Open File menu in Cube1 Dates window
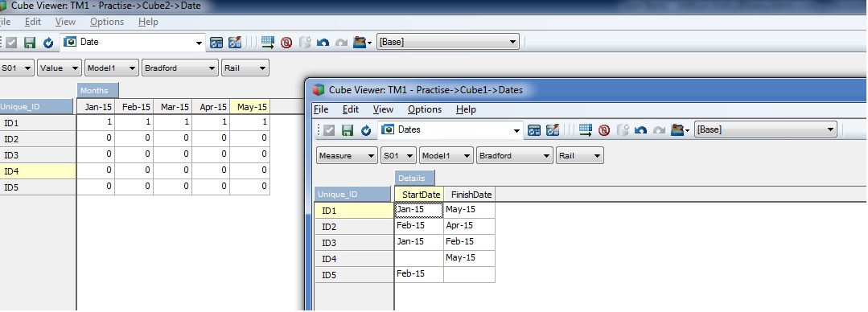 [x=321, y=109]
